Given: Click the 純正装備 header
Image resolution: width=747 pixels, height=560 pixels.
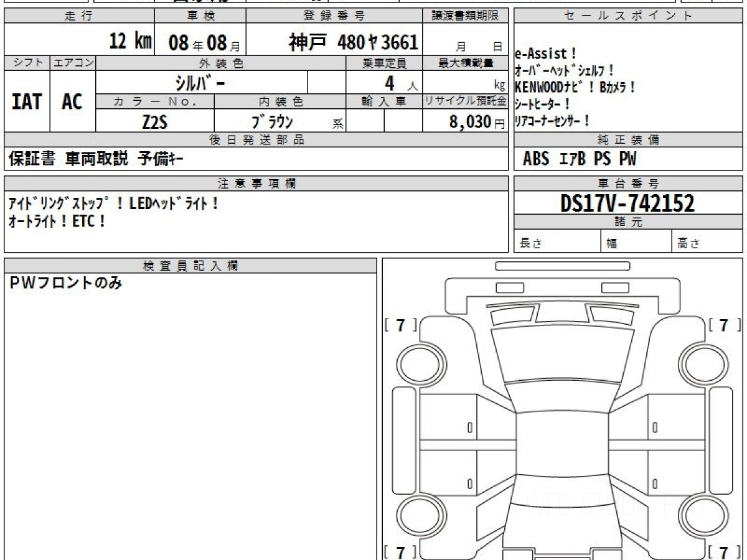Looking at the screenshot, I should (628, 140).
